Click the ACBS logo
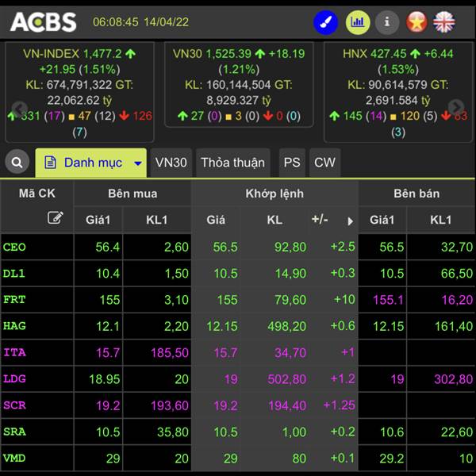Viewport: 476px width, 476px height. click(x=44, y=21)
